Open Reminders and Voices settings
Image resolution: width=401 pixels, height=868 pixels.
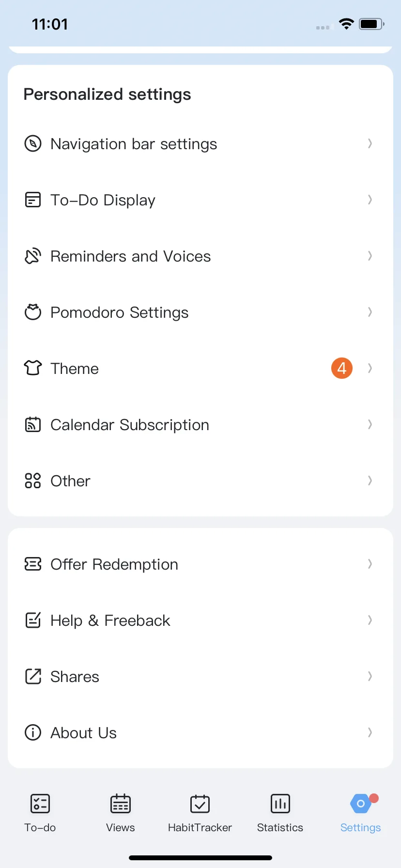point(200,256)
